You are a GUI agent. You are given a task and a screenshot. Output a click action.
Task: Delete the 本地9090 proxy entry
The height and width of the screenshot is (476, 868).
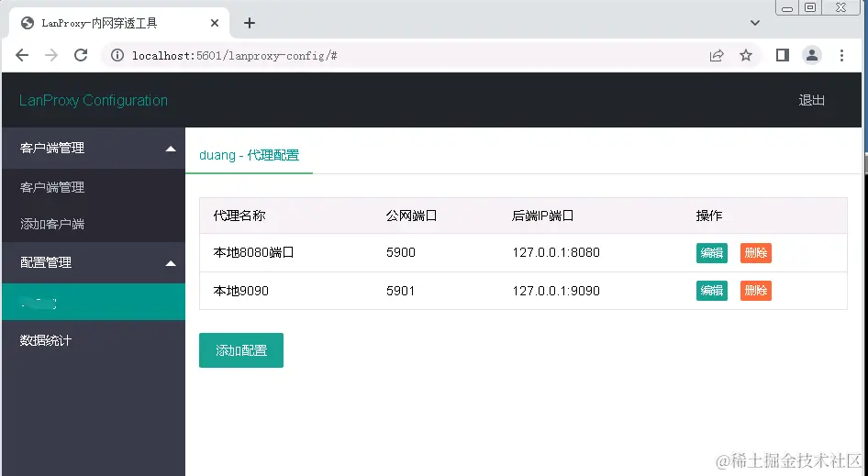click(x=756, y=291)
